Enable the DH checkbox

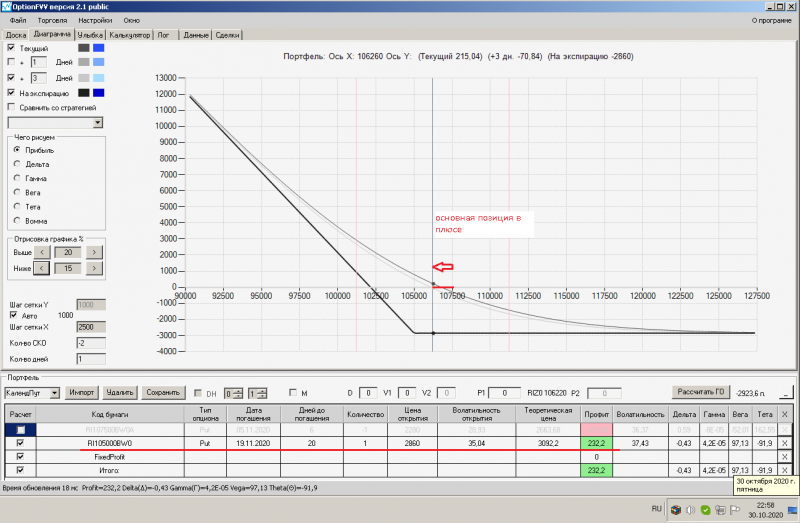(198, 393)
